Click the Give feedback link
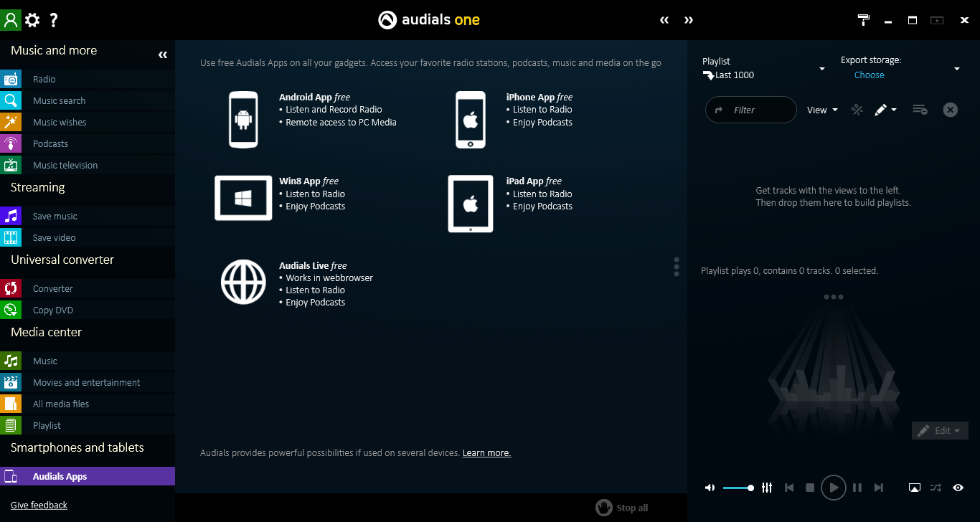The image size is (980, 522). pos(39,506)
